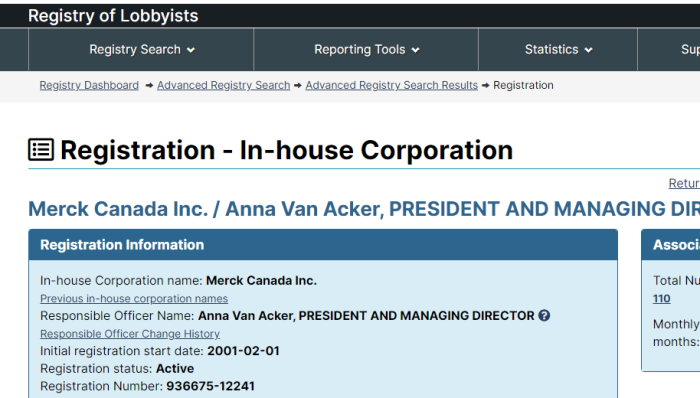
Task: Click the registration list icon beside the heading
Action: [x=41, y=149]
